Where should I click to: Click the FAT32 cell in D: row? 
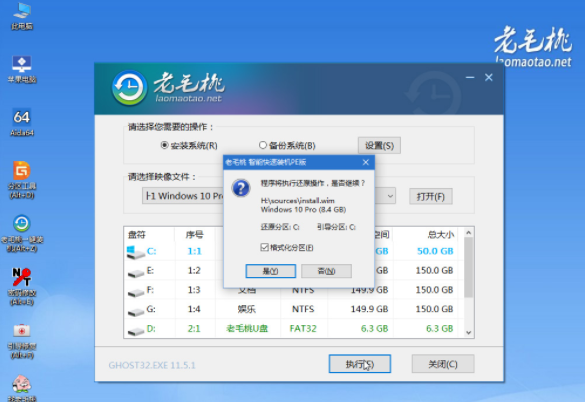click(303, 329)
